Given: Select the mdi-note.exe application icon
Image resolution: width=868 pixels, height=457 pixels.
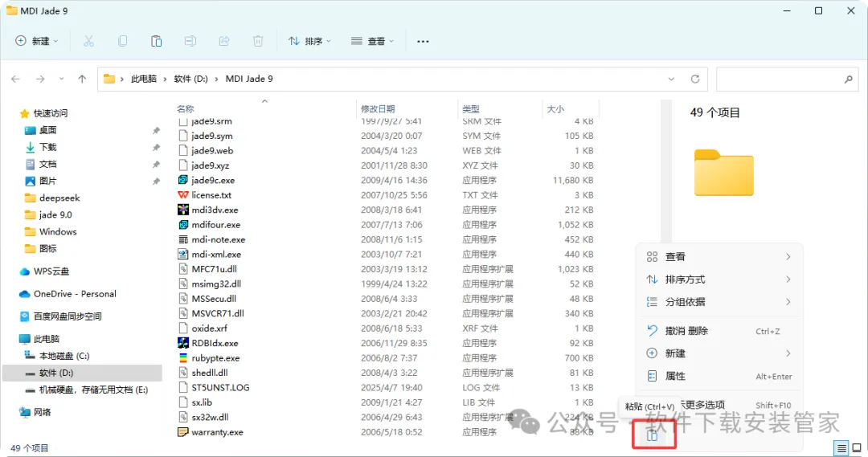Looking at the screenshot, I should (182, 239).
